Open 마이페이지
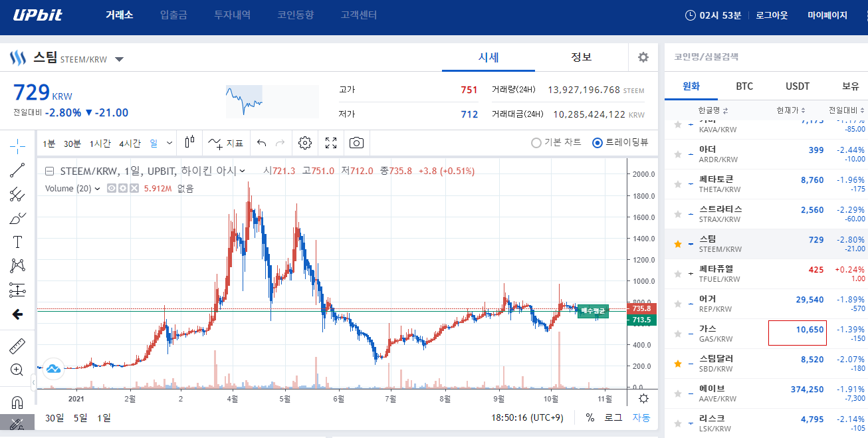Screen dimensions: 868x438 click(x=827, y=15)
